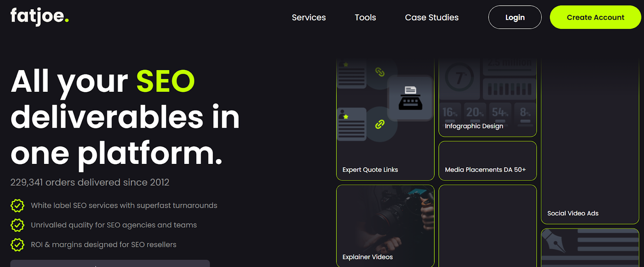Open the Explainer Videos card
The width and height of the screenshot is (644, 267).
[385, 226]
